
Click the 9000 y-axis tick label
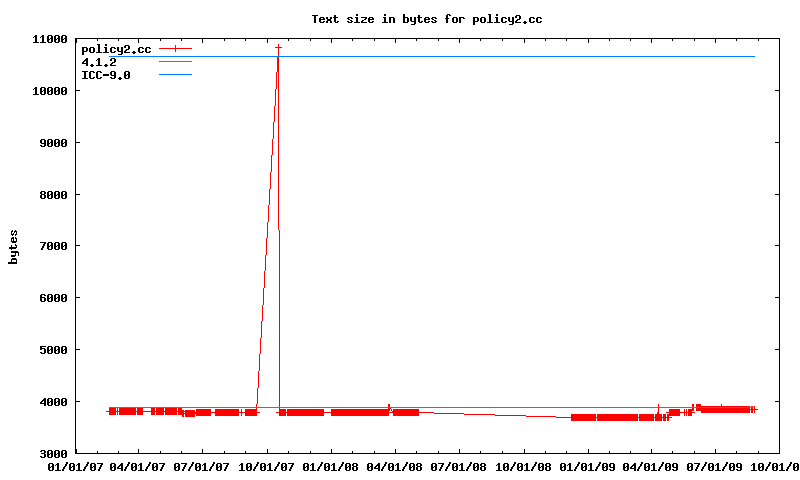(52, 143)
